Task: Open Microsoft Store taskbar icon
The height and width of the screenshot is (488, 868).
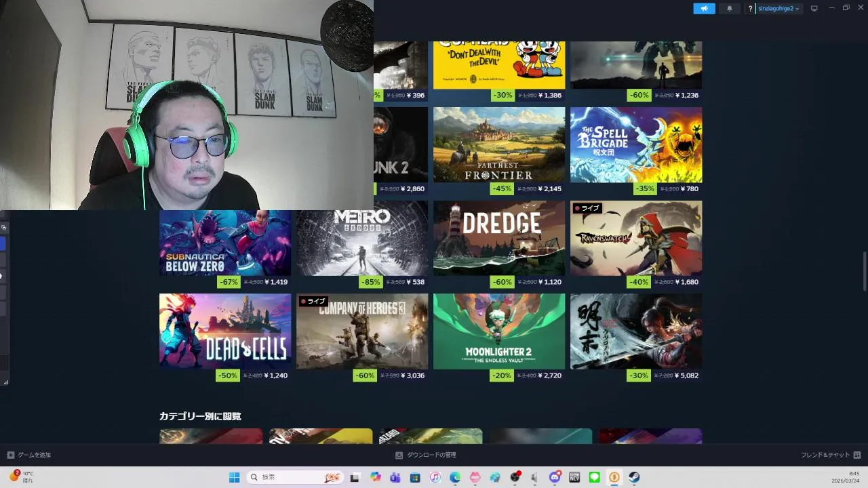Action: 415,477
